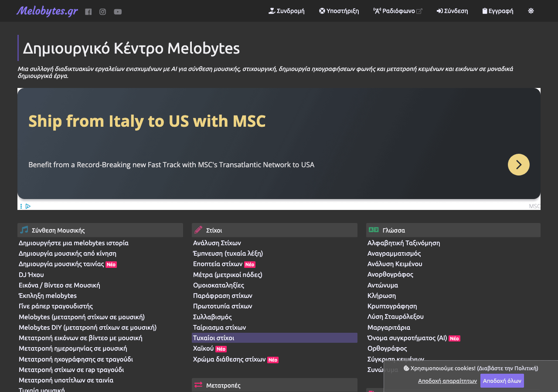The width and height of the screenshot is (558, 392).
Task: Click Αποδοχή απαραίτητων cookies link
Action: pos(447,381)
